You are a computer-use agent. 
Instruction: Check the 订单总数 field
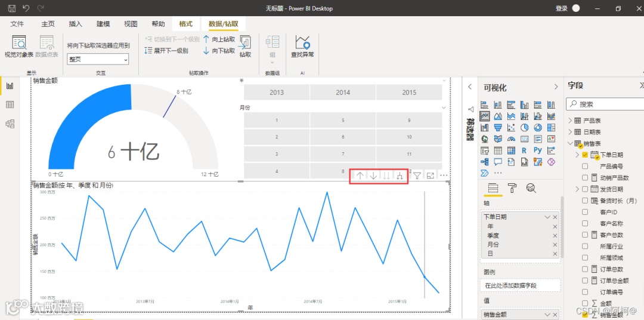click(585, 269)
